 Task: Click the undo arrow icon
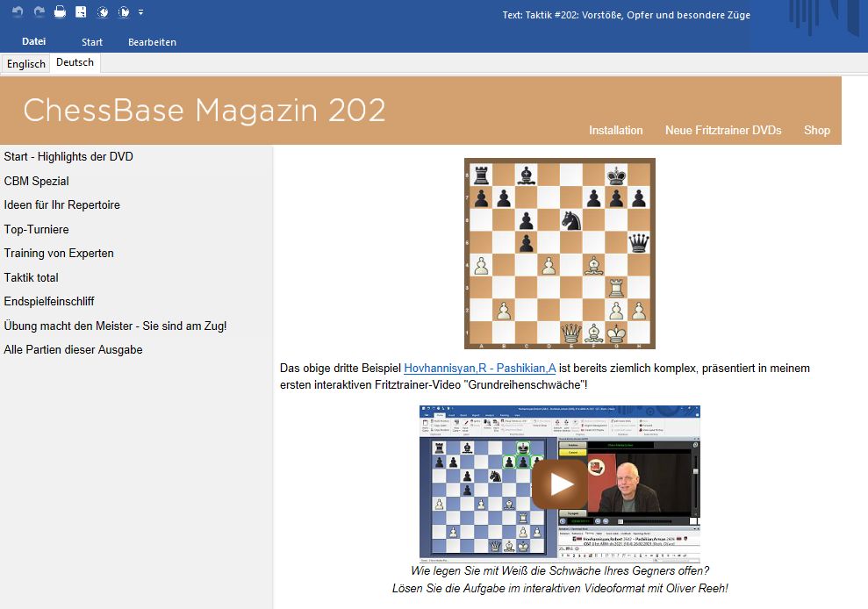click(x=18, y=12)
